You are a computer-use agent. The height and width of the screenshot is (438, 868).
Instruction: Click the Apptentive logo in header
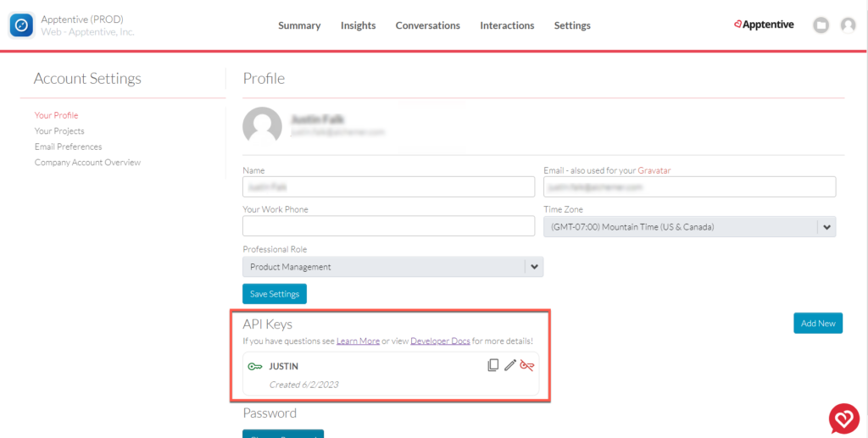pyautogui.click(x=764, y=25)
